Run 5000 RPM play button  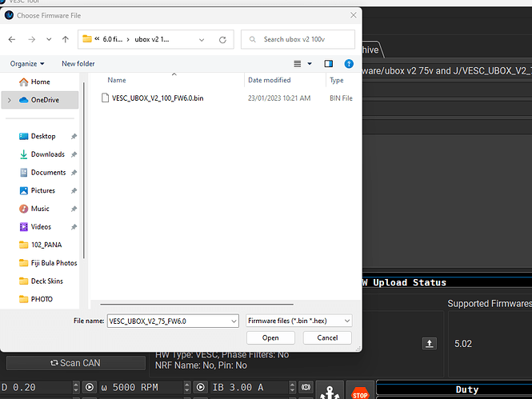[x=201, y=387]
